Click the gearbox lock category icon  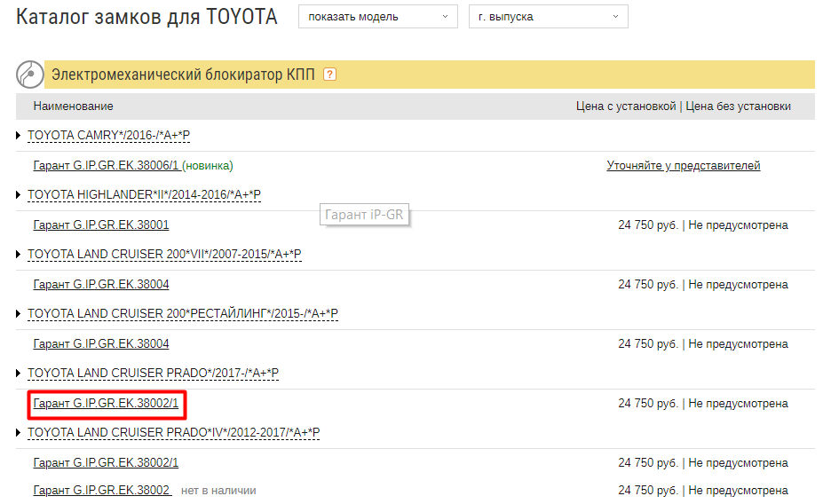(x=29, y=75)
